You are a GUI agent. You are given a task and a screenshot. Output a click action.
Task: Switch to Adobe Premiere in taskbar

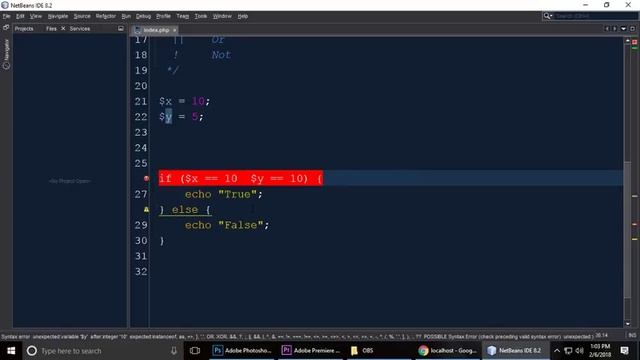(x=311, y=351)
